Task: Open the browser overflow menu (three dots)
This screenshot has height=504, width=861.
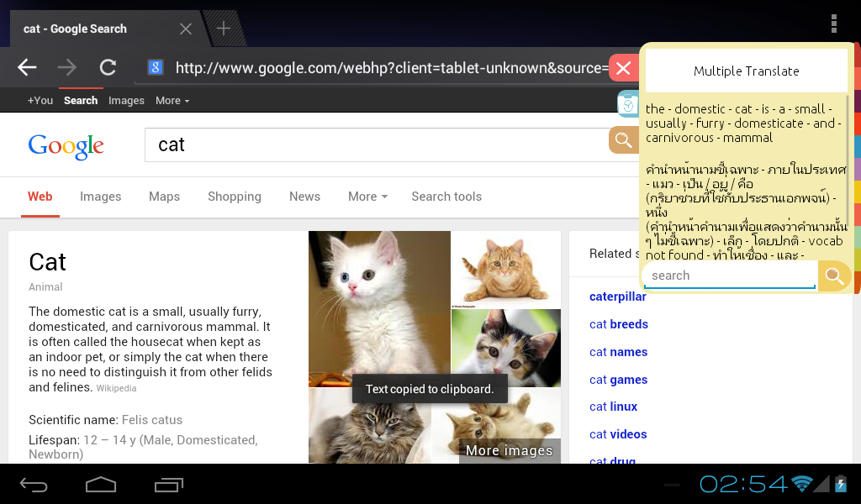Action: tap(833, 24)
